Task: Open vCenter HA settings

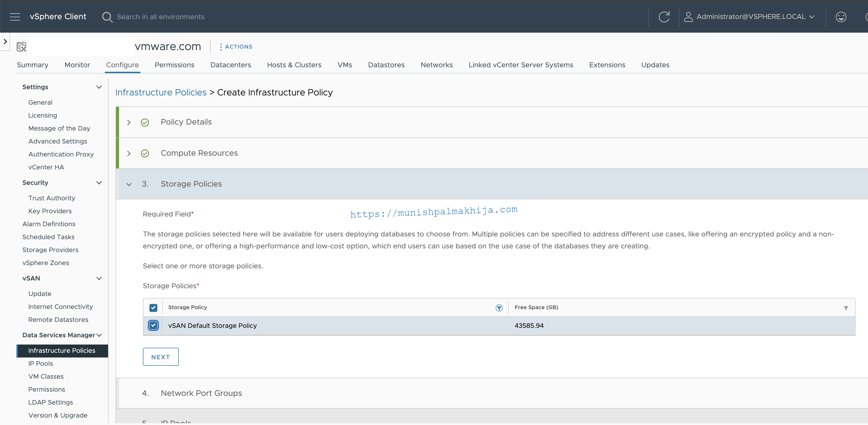Action: [x=46, y=167]
